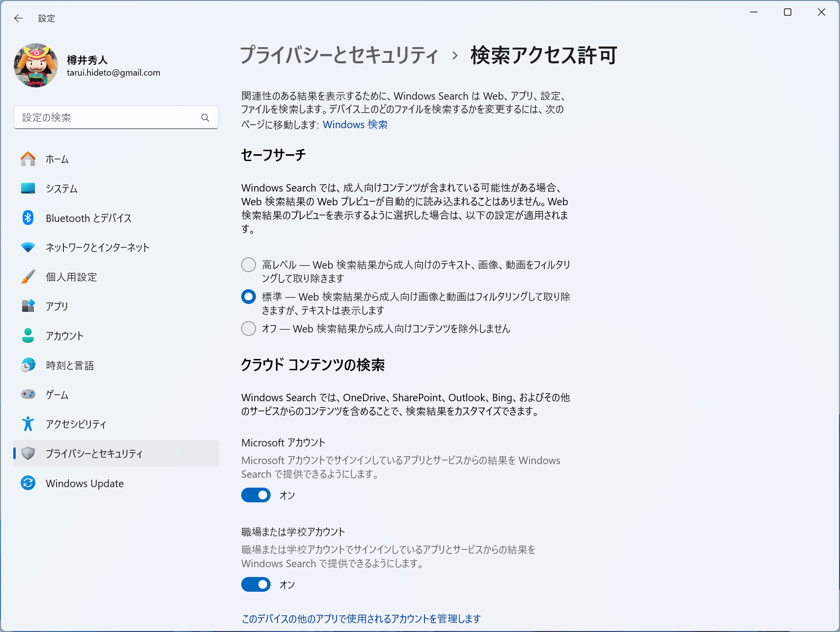Click the search magnifier in 設定の検索

click(205, 117)
